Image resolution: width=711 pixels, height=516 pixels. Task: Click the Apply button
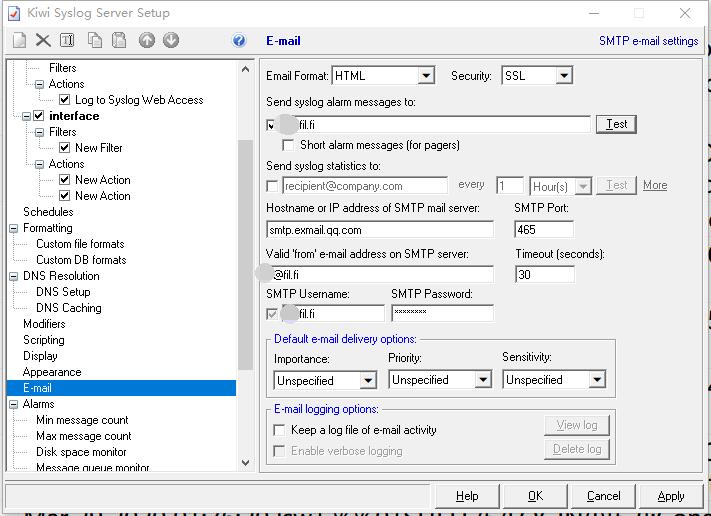670,496
